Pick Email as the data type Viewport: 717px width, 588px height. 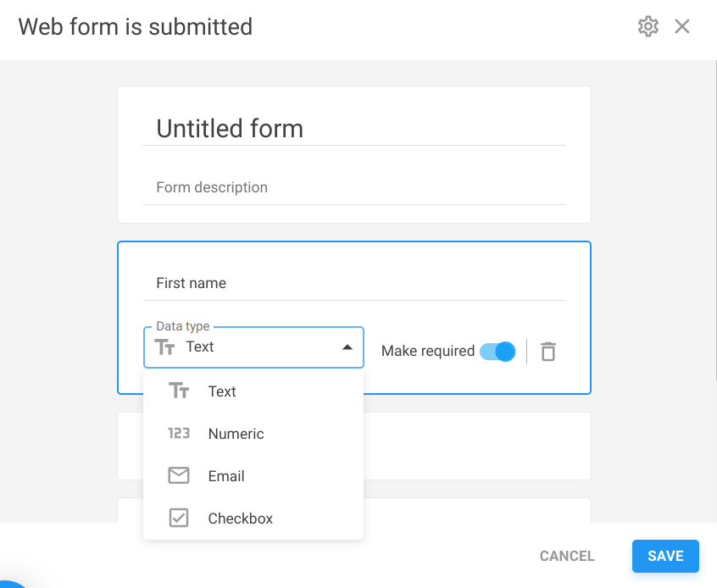(226, 476)
